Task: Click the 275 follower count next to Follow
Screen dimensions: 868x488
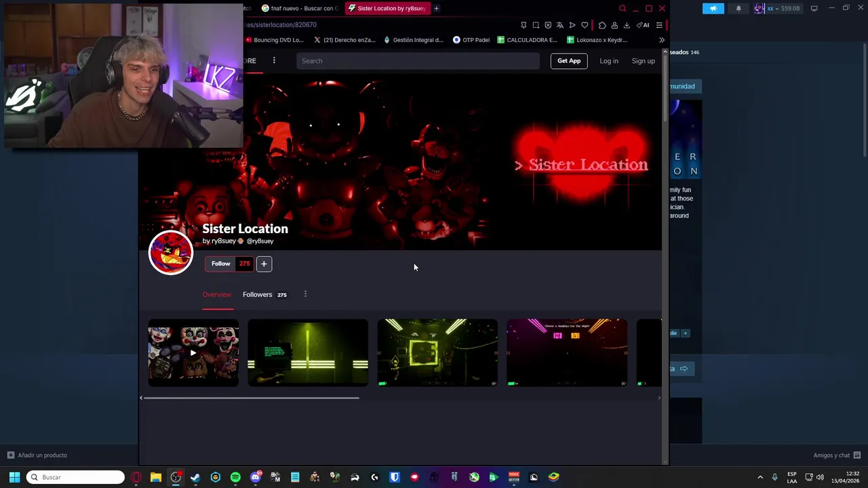Action: click(244, 264)
